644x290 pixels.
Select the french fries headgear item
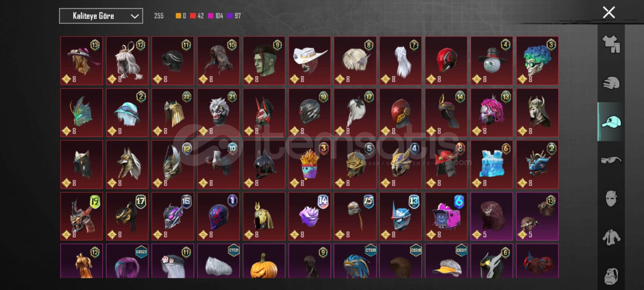tap(310, 164)
